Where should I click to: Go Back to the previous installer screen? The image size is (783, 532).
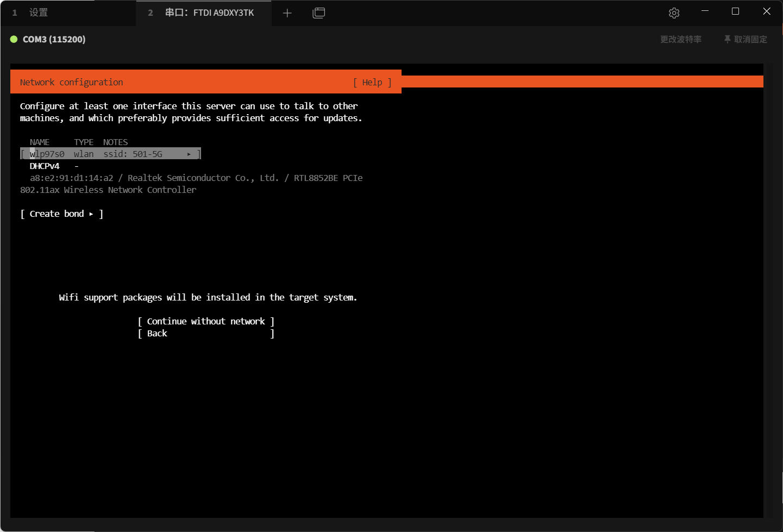click(x=157, y=334)
